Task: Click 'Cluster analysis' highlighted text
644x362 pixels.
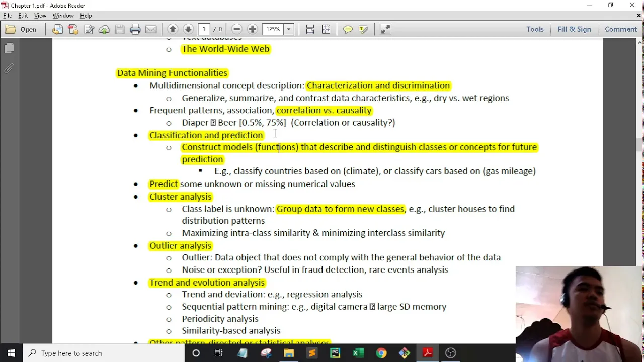Action: 180,197
